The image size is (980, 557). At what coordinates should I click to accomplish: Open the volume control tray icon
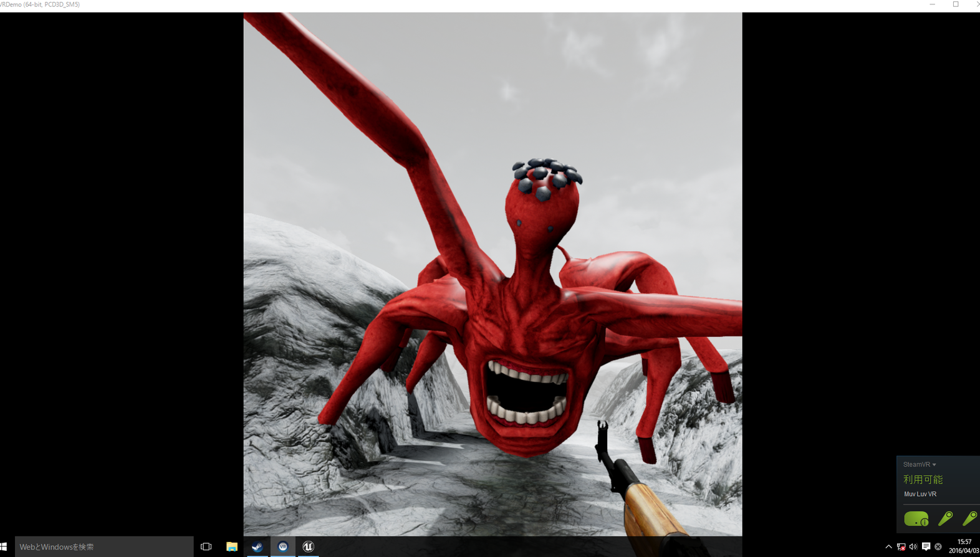coord(913,546)
